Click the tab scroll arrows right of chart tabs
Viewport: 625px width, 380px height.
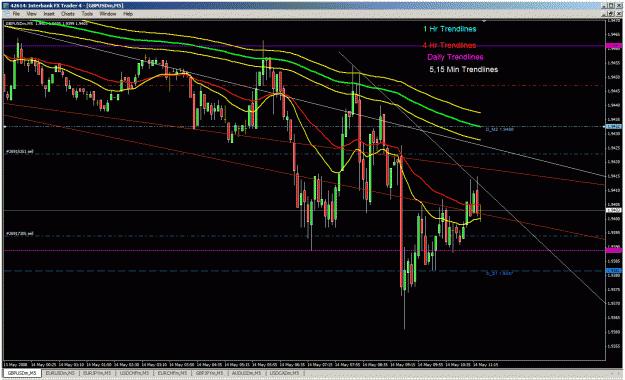tap(615, 373)
